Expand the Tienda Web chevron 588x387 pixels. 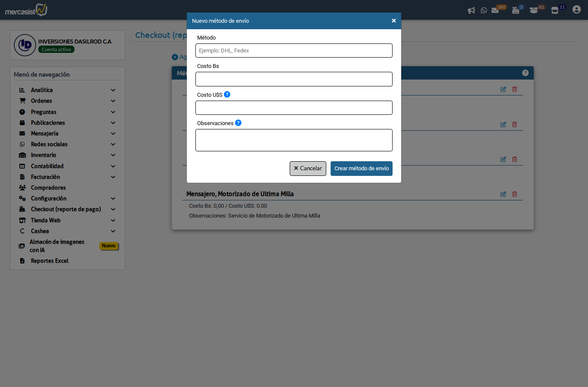click(113, 221)
